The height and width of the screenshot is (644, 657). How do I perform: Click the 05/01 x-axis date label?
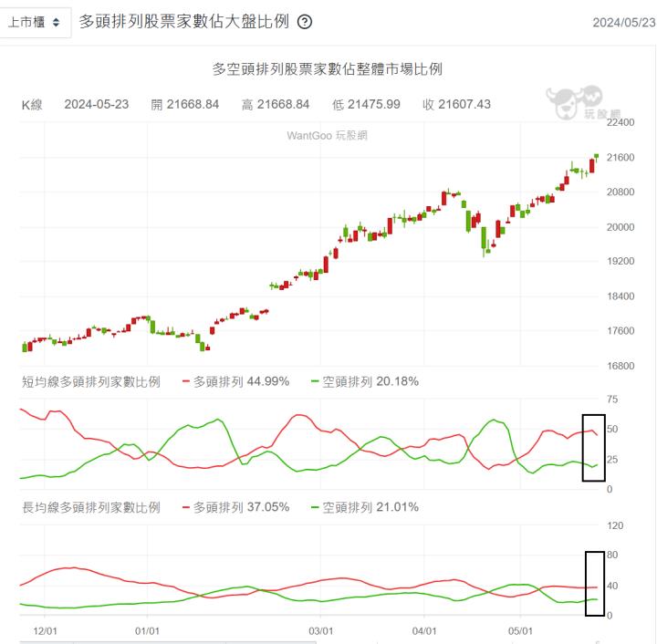(520, 631)
